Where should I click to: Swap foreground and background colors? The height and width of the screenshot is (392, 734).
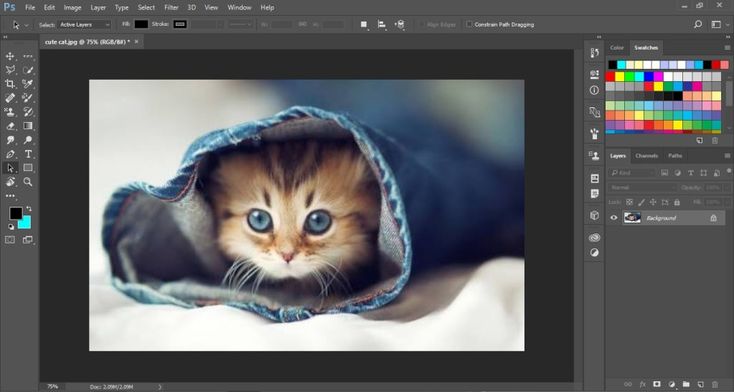pyautogui.click(x=29, y=208)
